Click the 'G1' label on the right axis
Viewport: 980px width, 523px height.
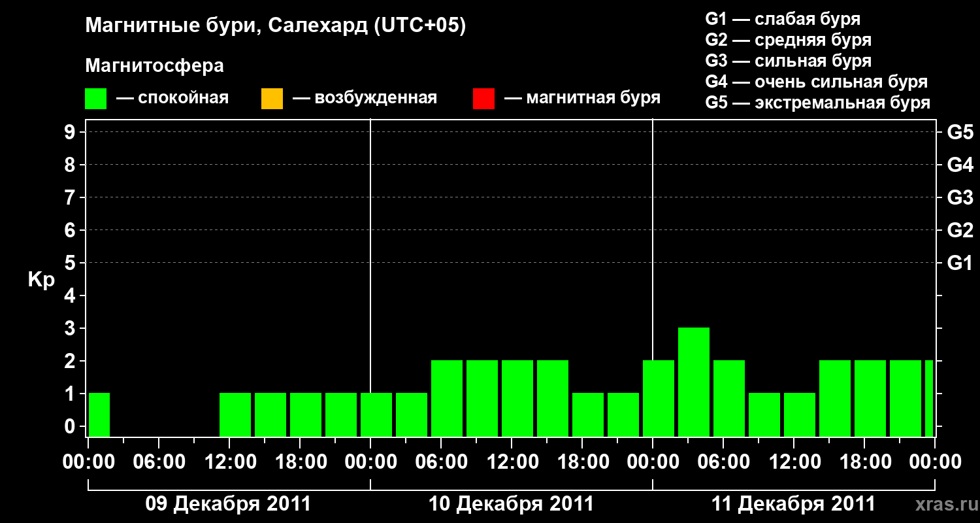[x=960, y=263]
